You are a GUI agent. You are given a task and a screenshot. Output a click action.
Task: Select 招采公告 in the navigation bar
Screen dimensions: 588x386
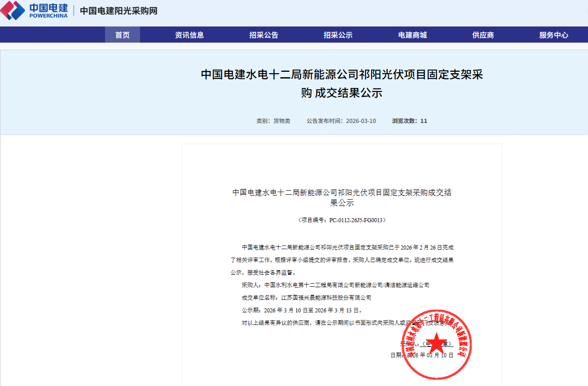point(264,35)
